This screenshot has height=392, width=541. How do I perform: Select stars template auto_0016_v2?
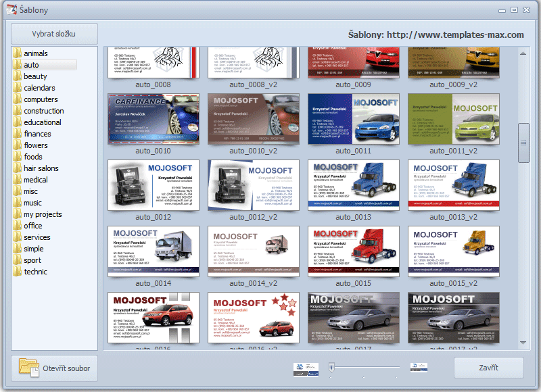click(253, 318)
